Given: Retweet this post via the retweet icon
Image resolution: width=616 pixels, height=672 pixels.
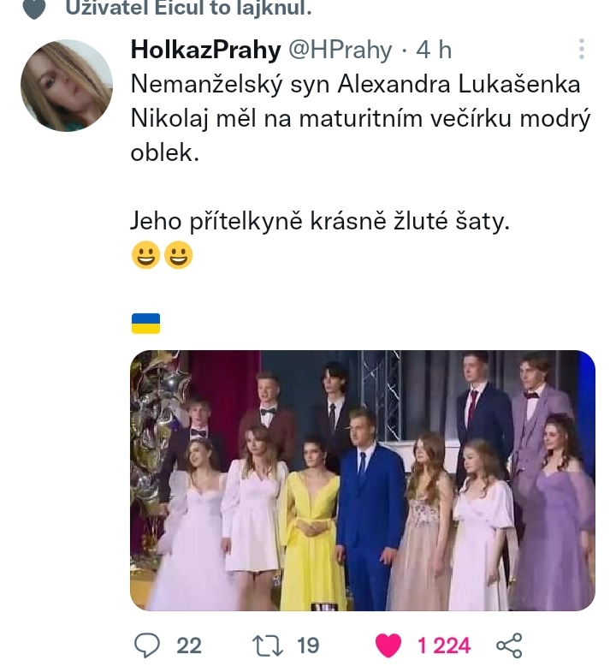Looking at the screenshot, I should click(x=268, y=645).
